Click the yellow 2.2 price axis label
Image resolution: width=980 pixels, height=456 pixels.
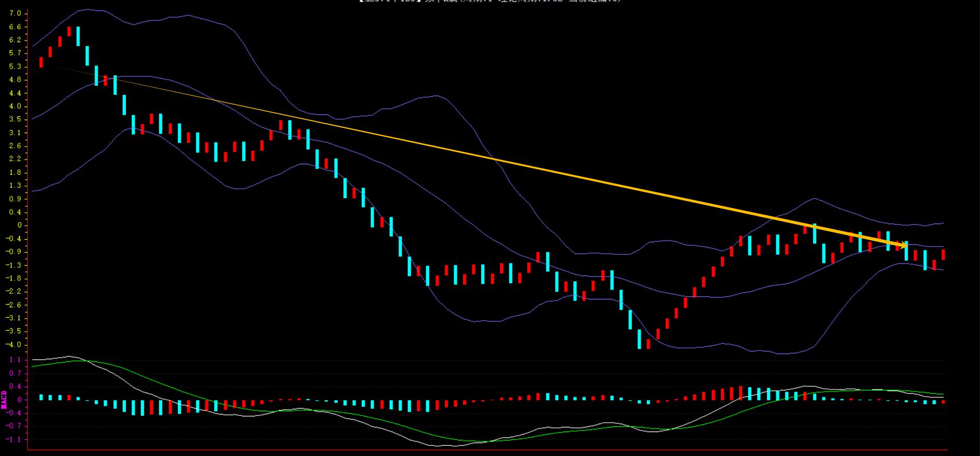(15, 159)
